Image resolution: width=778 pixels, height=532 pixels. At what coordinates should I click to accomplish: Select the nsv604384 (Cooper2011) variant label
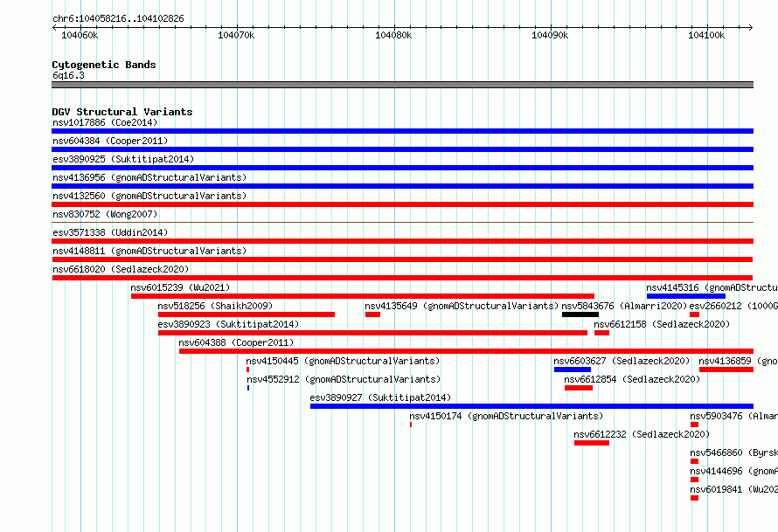pos(110,141)
